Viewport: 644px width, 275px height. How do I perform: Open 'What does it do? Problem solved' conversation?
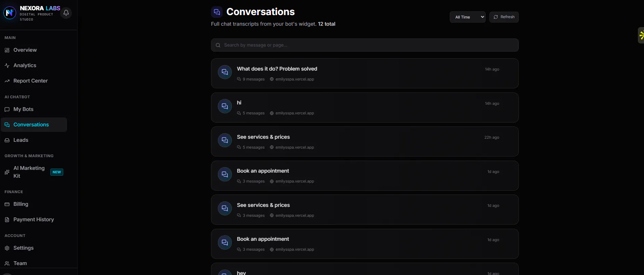(277, 69)
